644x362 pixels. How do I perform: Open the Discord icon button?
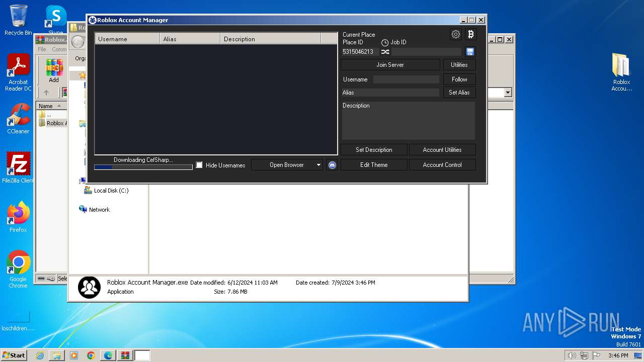[332, 165]
